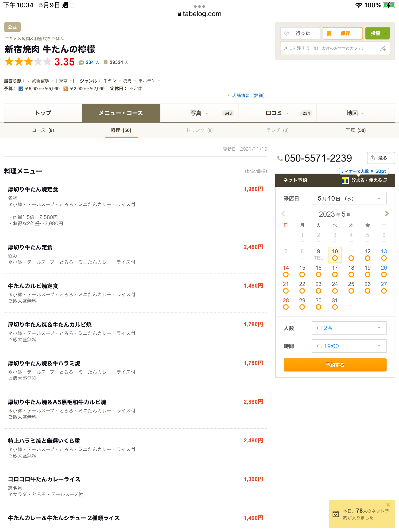Screen dimensions: 399x532
Task: Expand the 東京 area dropdown
Action: (x=71, y=81)
